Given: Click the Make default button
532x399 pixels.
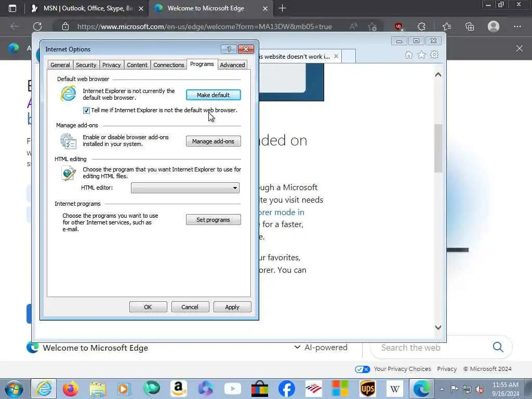Looking at the screenshot, I should [214, 95].
